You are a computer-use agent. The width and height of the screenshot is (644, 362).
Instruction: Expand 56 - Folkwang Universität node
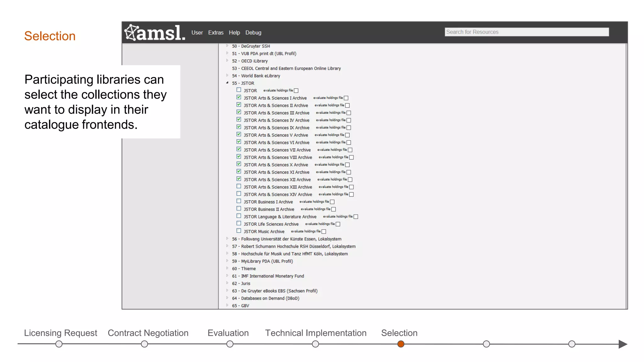click(227, 239)
